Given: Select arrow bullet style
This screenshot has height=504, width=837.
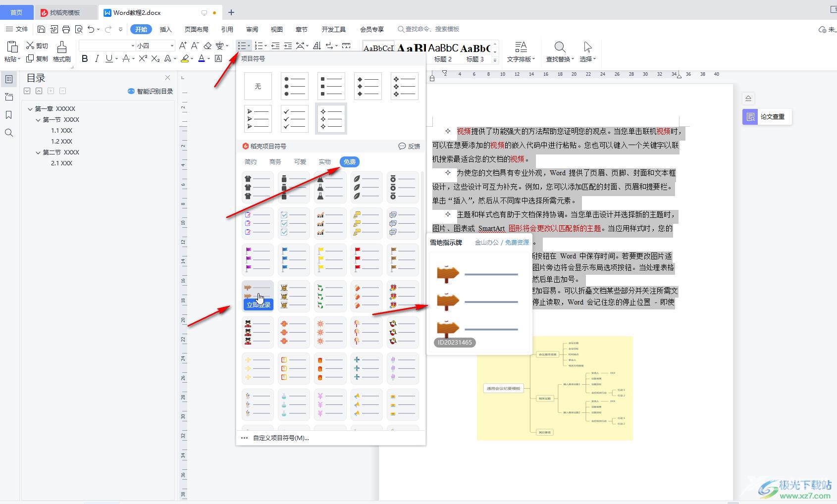Looking at the screenshot, I should click(x=258, y=119).
